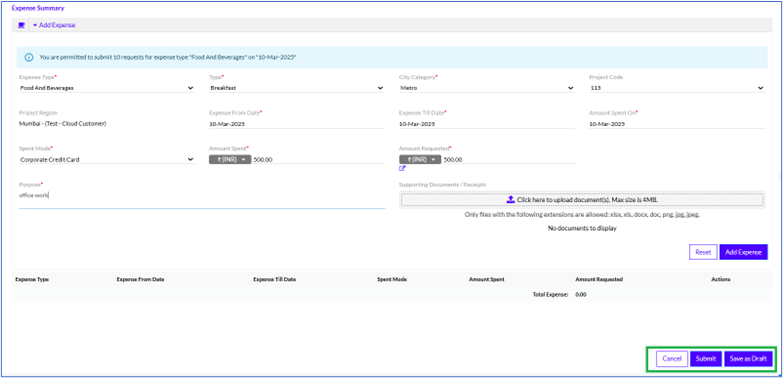This screenshot has height=378, width=783.
Task: Open external link icon below Amount Requested
Action: 402,168
